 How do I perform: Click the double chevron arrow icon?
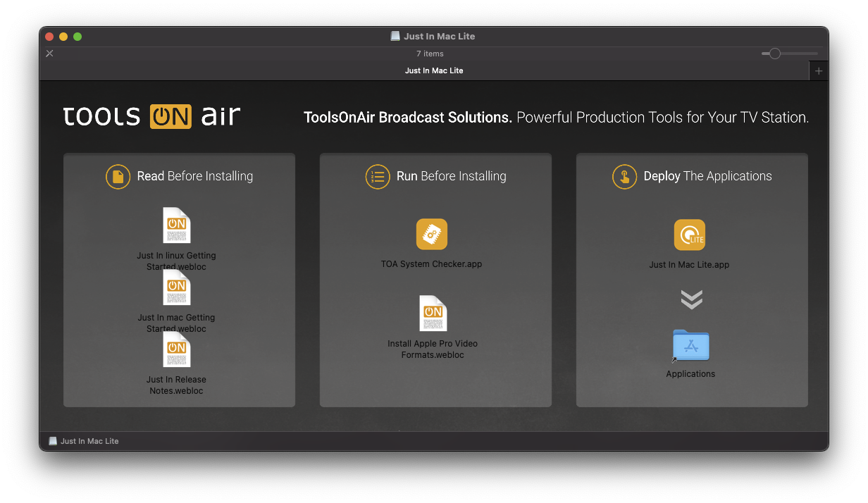click(691, 299)
